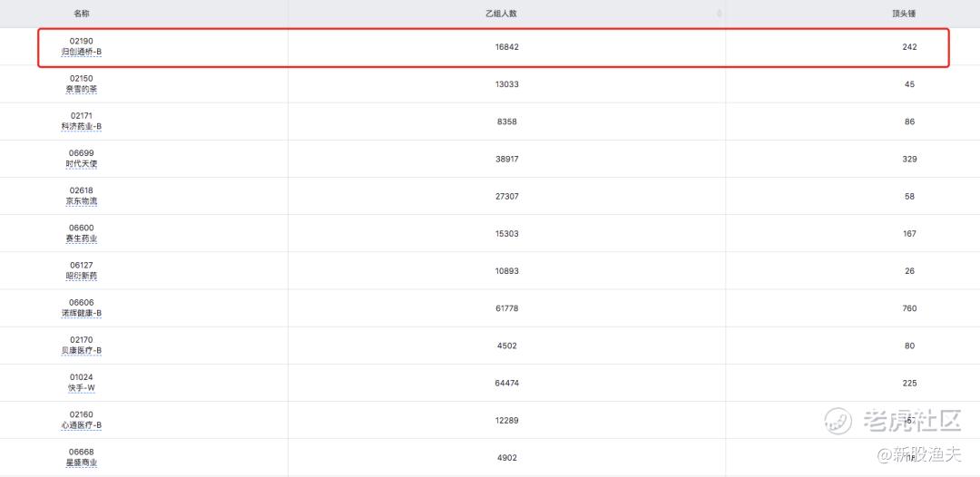Click sort arrows in 乙组人数 header
This screenshot has width=980, height=477.
pyautogui.click(x=720, y=14)
